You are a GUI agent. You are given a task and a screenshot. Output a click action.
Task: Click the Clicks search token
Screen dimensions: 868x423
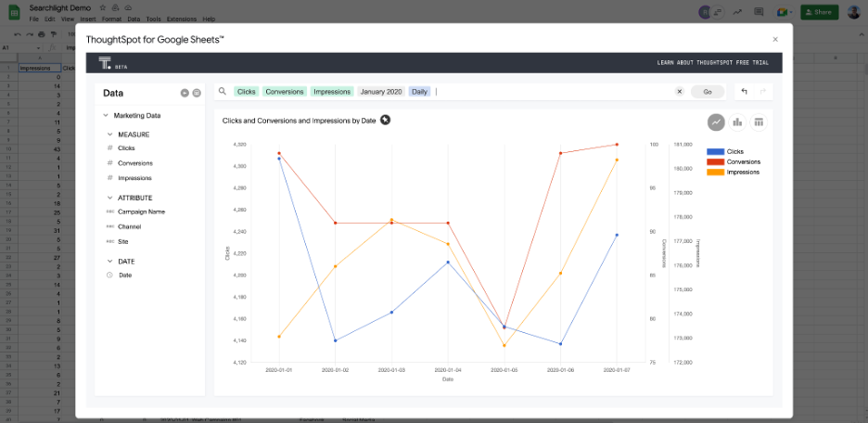(247, 92)
